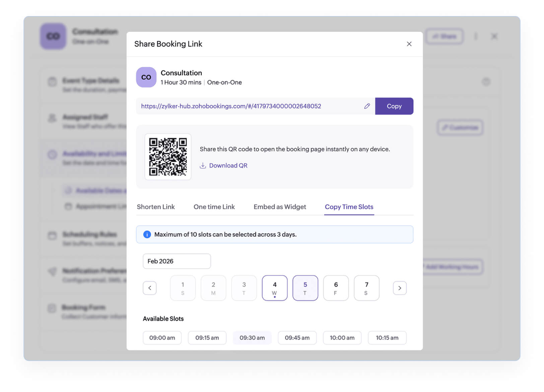This screenshot has height=392, width=544.
Task: Click the info icon in the slots notice
Action: 147,235
